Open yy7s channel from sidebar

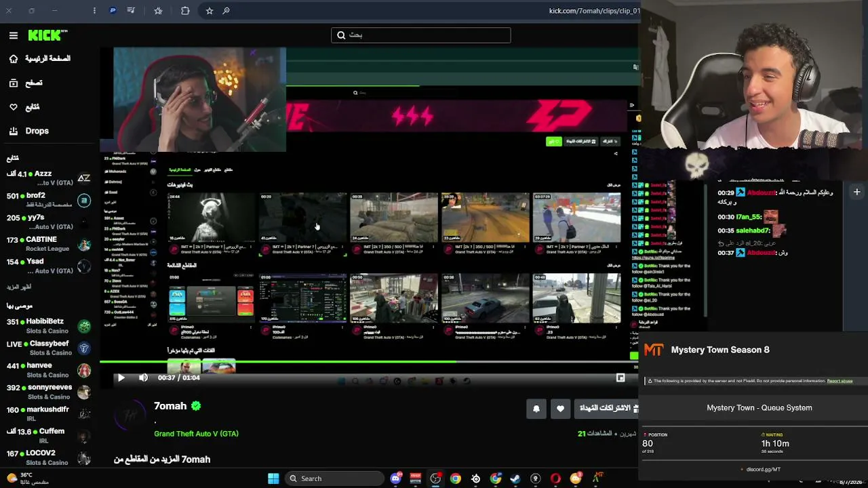[x=49, y=222]
